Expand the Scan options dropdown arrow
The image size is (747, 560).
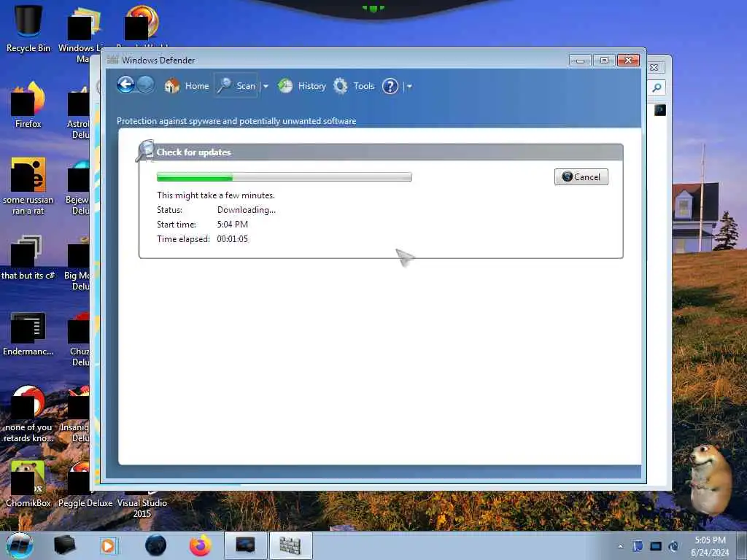[x=266, y=86]
